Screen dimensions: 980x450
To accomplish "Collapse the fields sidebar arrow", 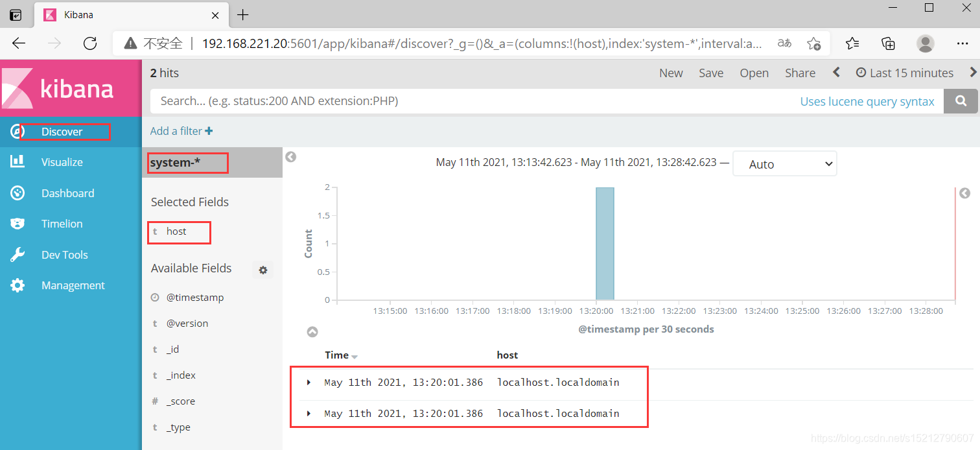I will [x=291, y=157].
